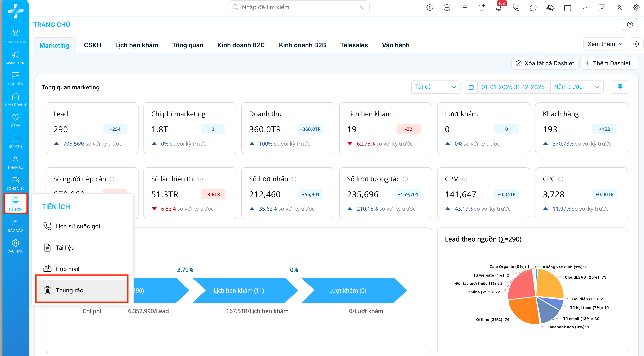Open notifications bell with 189 badge
Screen dimensions: 644x356
[498, 8]
